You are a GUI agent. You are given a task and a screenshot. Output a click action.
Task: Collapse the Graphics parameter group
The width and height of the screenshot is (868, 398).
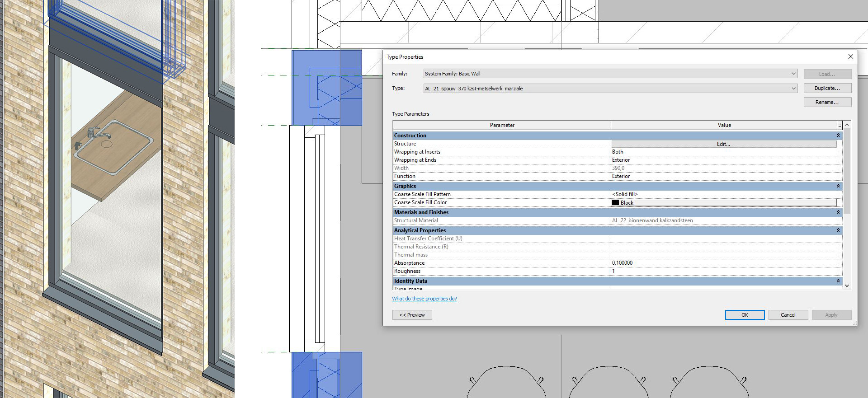(x=838, y=186)
